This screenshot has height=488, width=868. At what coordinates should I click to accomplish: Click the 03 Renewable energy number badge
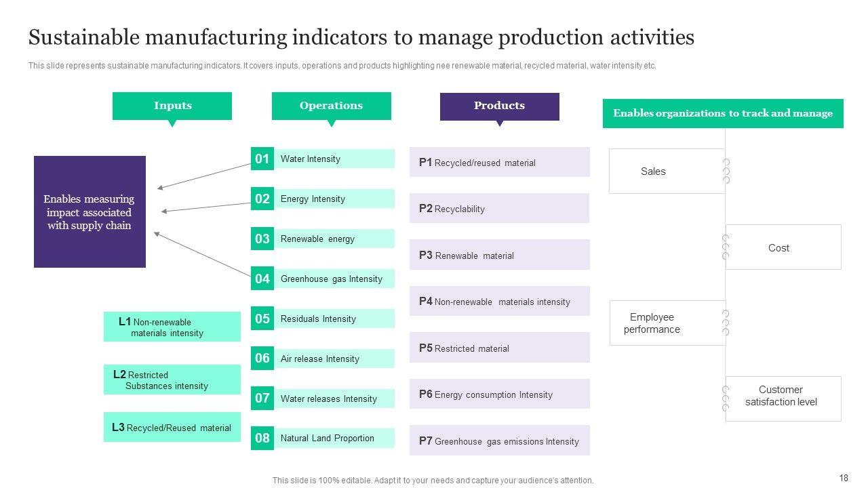pyautogui.click(x=262, y=239)
